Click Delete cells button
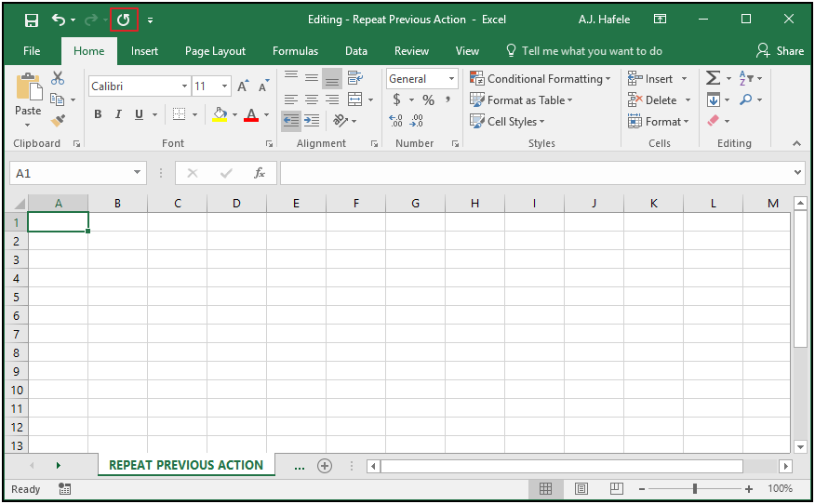Image resolution: width=815 pixels, height=504 pixels. coord(652,99)
